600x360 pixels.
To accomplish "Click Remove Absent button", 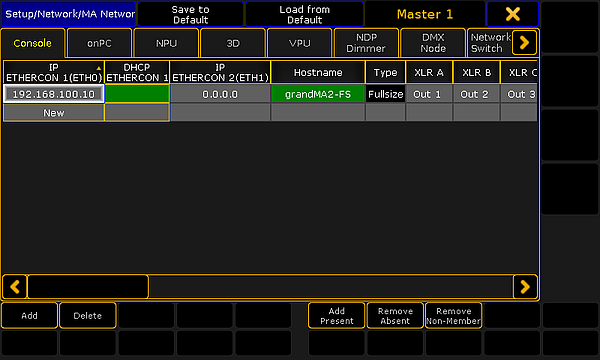I will pyautogui.click(x=395, y=316).
